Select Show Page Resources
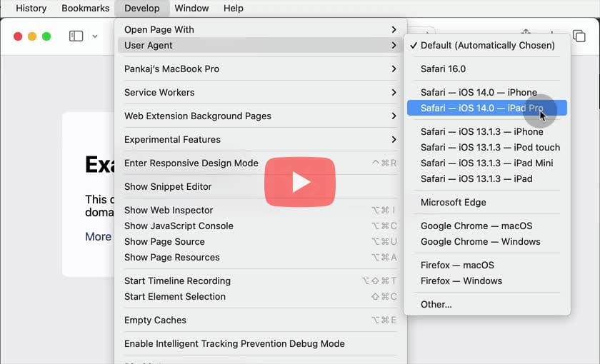 pos(260,258)
